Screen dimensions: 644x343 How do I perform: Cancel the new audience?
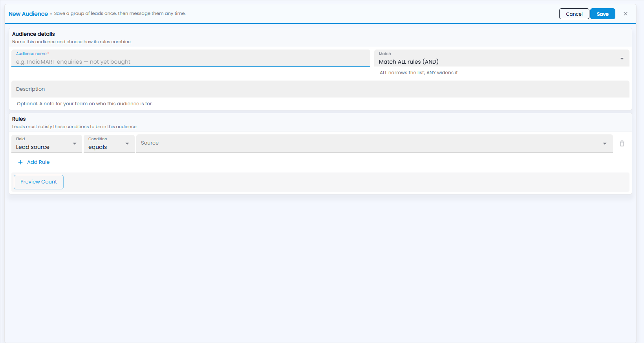click(574, 14)
